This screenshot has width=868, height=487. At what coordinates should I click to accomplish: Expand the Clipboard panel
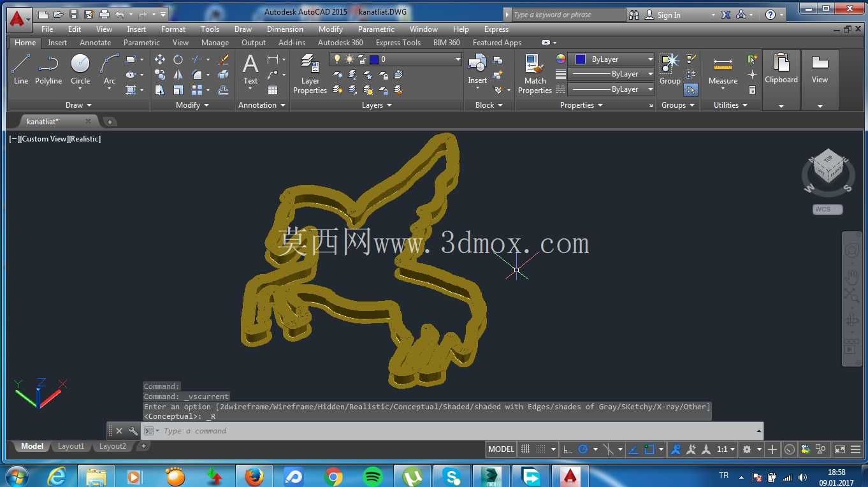pos(781,106)
